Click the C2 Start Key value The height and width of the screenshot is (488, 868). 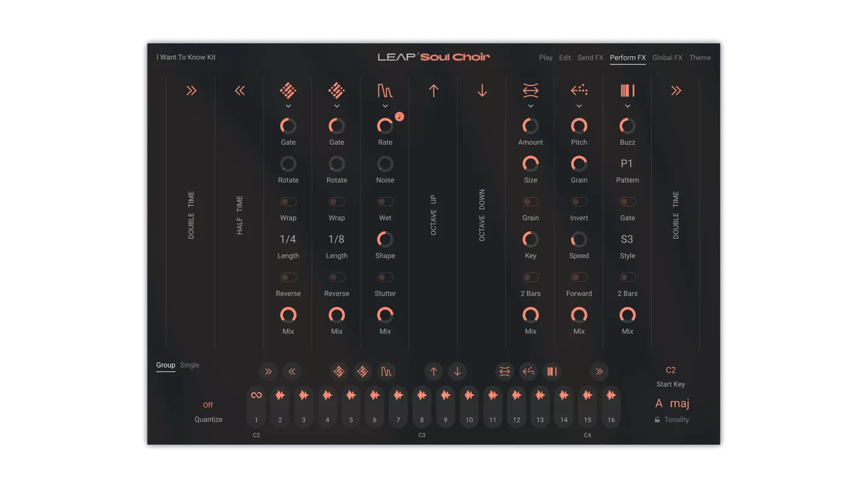click(x=670, y=370)
